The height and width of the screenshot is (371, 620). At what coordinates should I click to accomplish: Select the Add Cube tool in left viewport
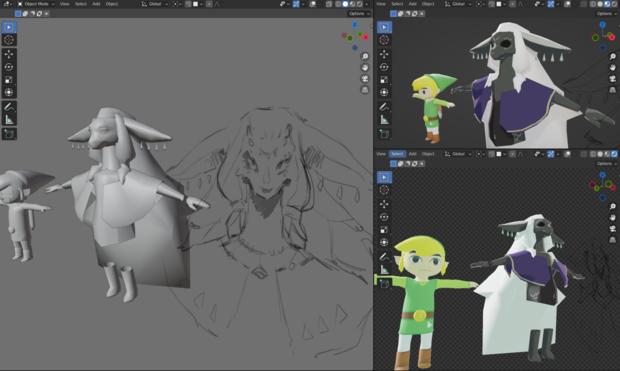9,134
